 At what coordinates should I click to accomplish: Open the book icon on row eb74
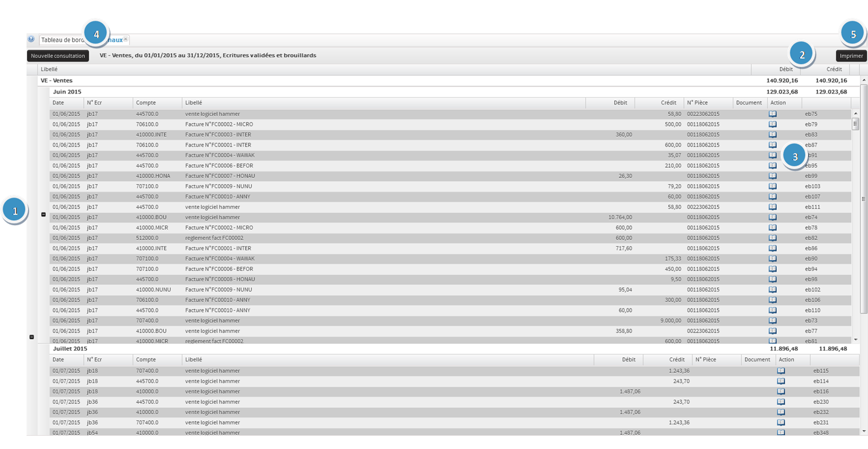773,217
